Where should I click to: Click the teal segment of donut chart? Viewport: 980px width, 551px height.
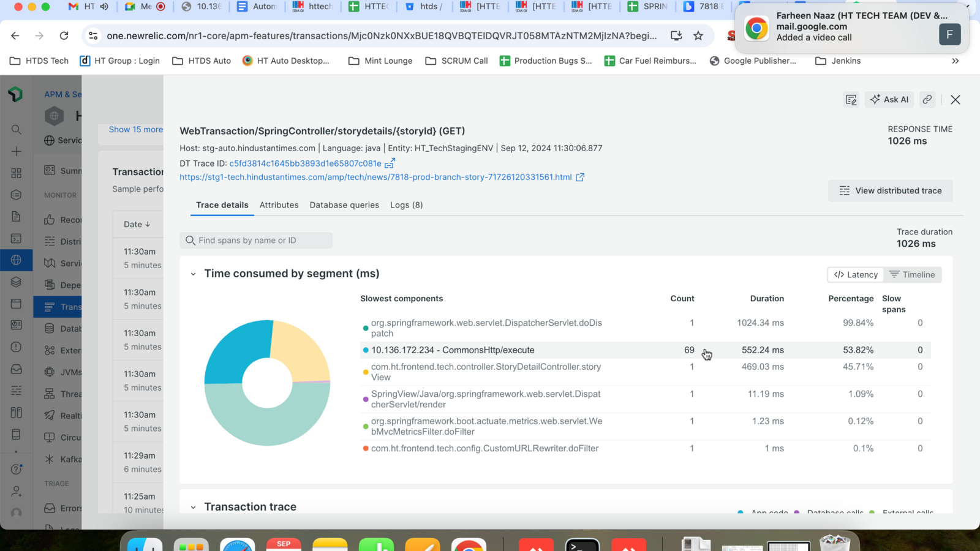point(267,422)
